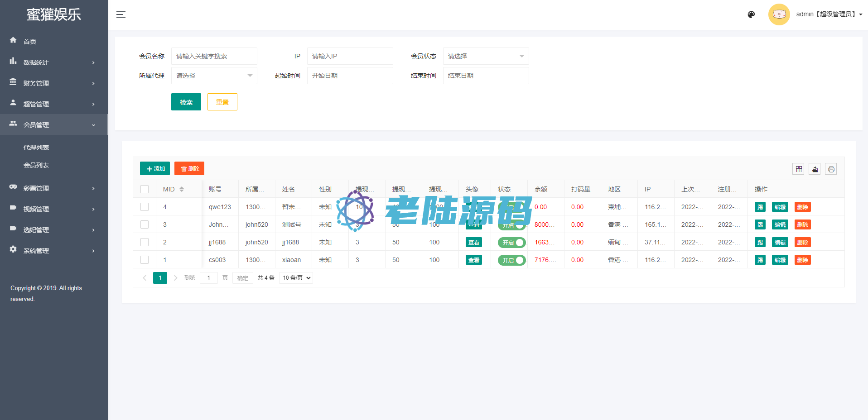This screenshot has width=868, height=420.
Task: Expand 系统管理 menu chevron
Action: pyautogui.click(x=93, y=251)
